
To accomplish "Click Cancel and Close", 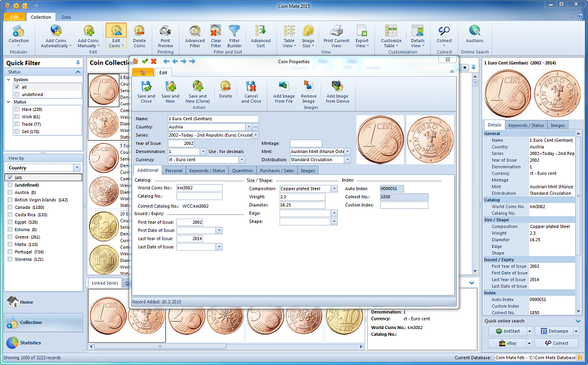I will pyautogui.click(x=251, y=92).
